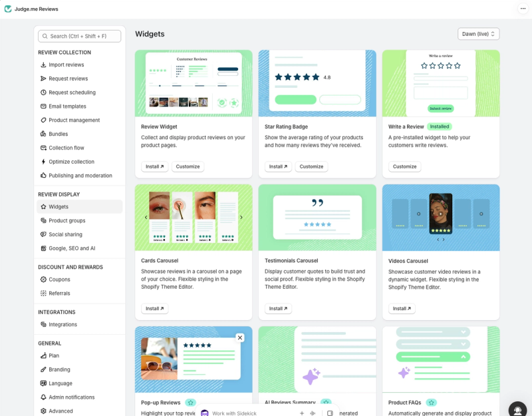Click the Product FAQs card title
Screen dimensions: 532x416
[404, 403]
